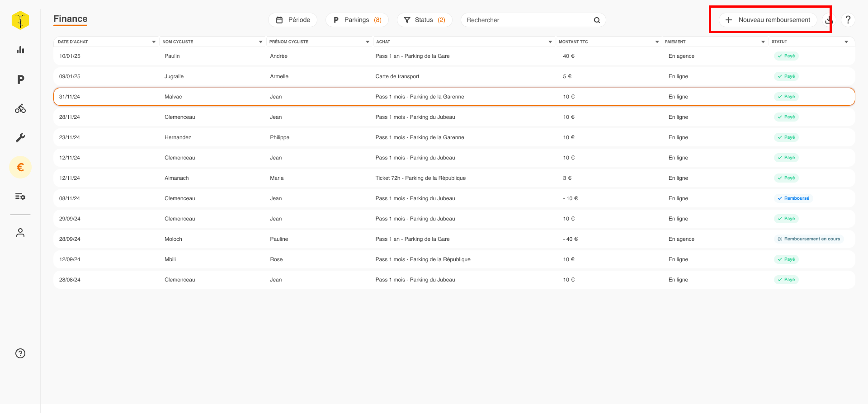Image resolution: width=868 pixels, height=413 pixels.
Task: Click the Rose first name cell
Action: (x=276, y=259)
